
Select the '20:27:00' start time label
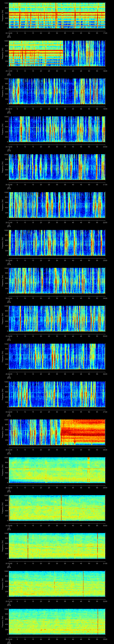click(x=9, y=450)
